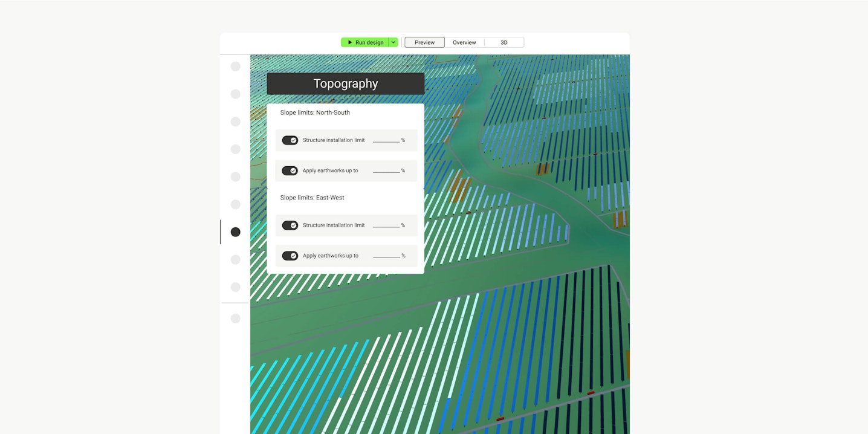Click the Topography panel header
This screenshot has width=868, height=434.
345,84
